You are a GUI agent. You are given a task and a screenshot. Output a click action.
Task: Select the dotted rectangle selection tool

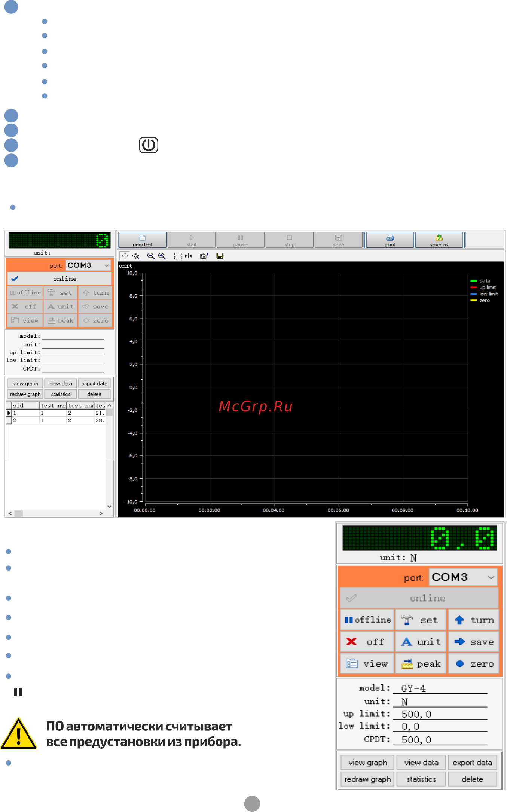[x=178, y=256]
